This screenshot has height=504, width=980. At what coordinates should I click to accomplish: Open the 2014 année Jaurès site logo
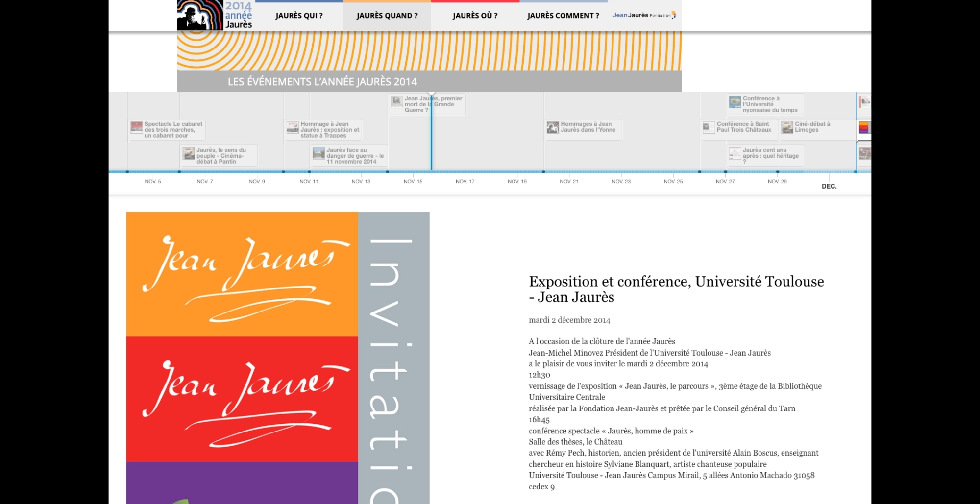(215, 15)
